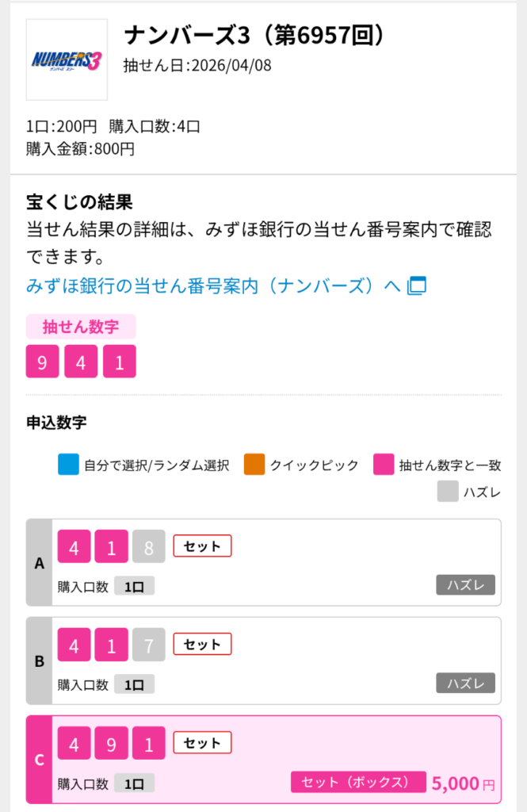This screenshot has width=527, height=812.
Task: Click the external window icon beside the link
Action: click(x=417, y=286)
